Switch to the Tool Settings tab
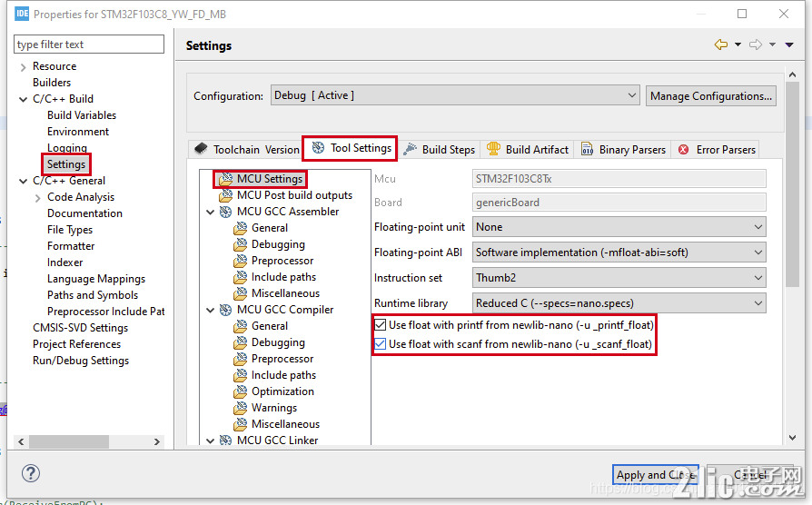Screen dimensions: 812x505 click(x=352, y=148)
